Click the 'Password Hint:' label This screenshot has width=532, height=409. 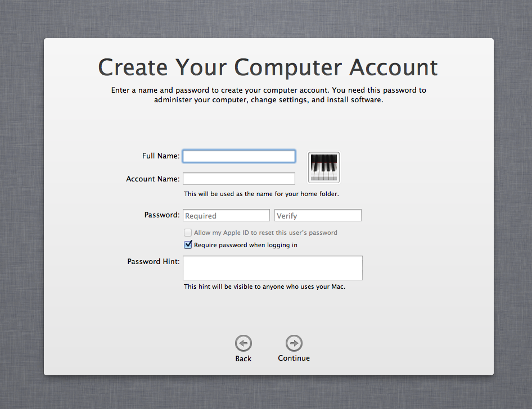pyautogui.click(x=154, y=262)
